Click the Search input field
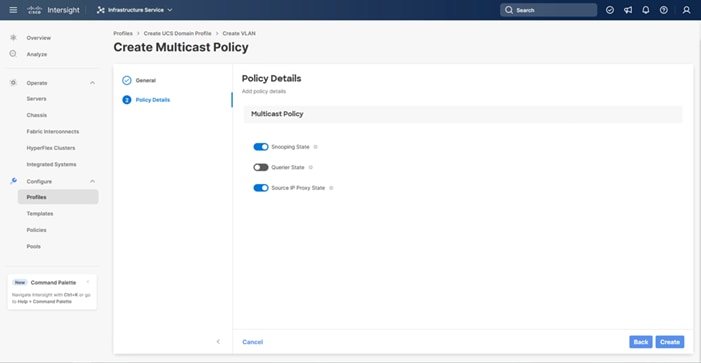Screen dimensions: 701x363 [549, 10]
